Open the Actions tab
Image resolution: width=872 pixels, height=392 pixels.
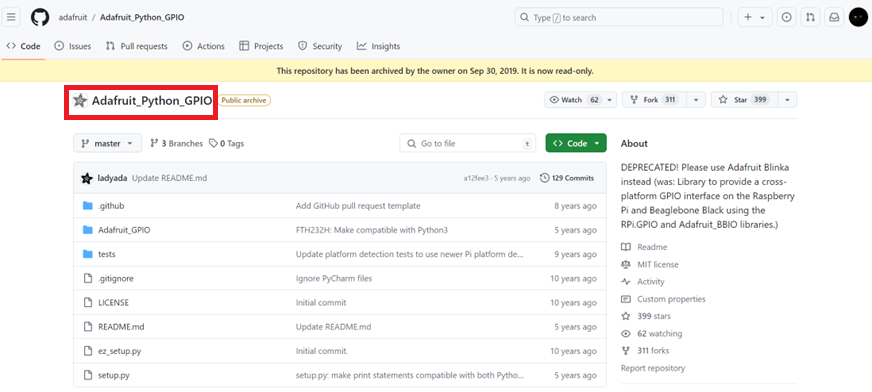(x=204, y=46)
